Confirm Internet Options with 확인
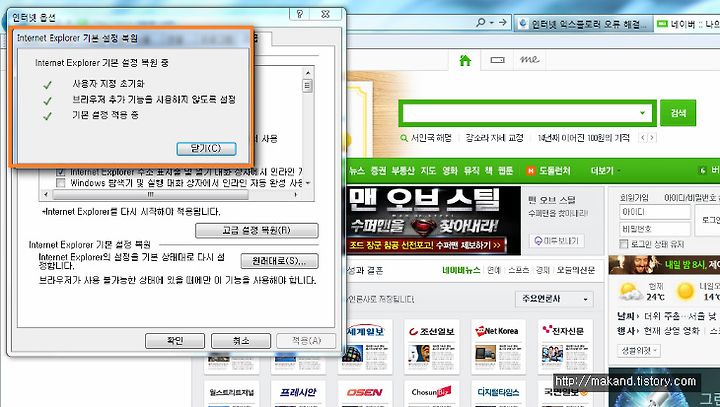The height and width of the screenshot is (407, 720). 175,341
